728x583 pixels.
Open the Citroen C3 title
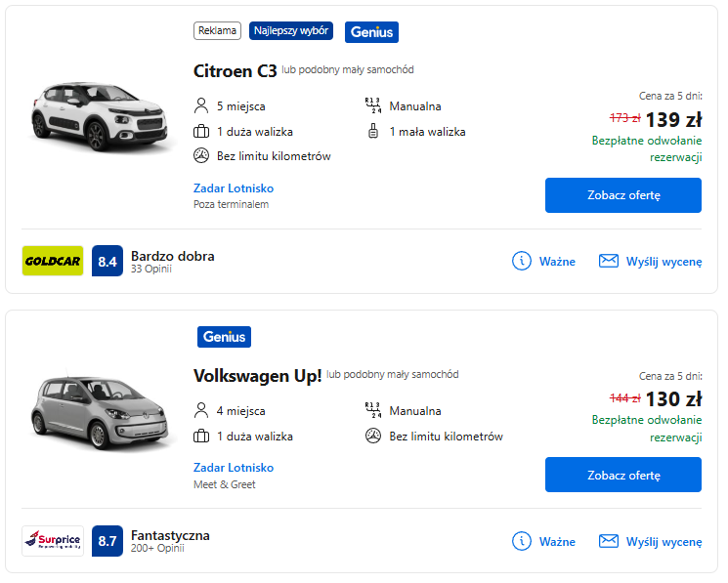pos(236,71)
